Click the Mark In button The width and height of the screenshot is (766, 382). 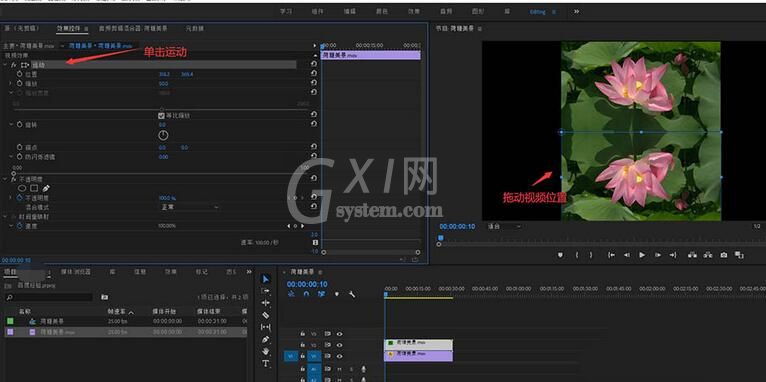(577, 255)
